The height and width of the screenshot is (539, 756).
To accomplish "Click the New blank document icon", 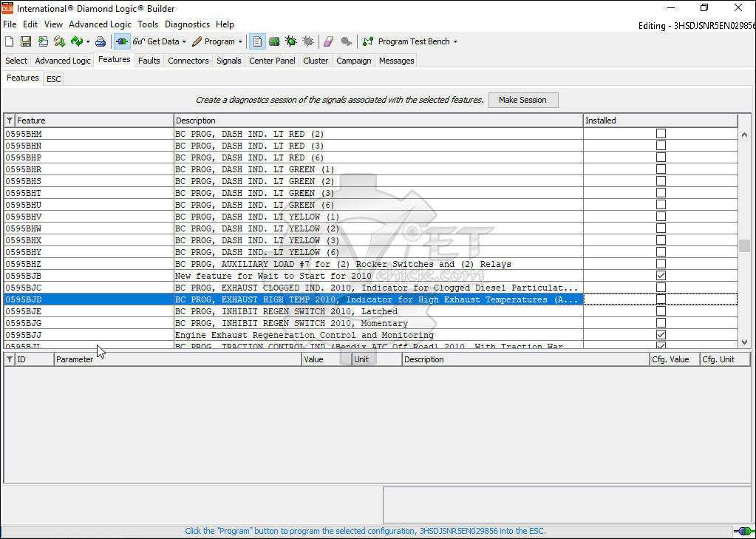I will [x=9, y=41].
